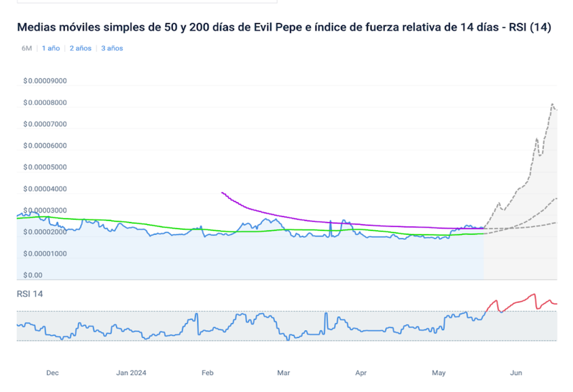The width and height of the screenshot is (573, 392).
Task: Click the $0.00009000 axis label
Action: pos(44,81)
